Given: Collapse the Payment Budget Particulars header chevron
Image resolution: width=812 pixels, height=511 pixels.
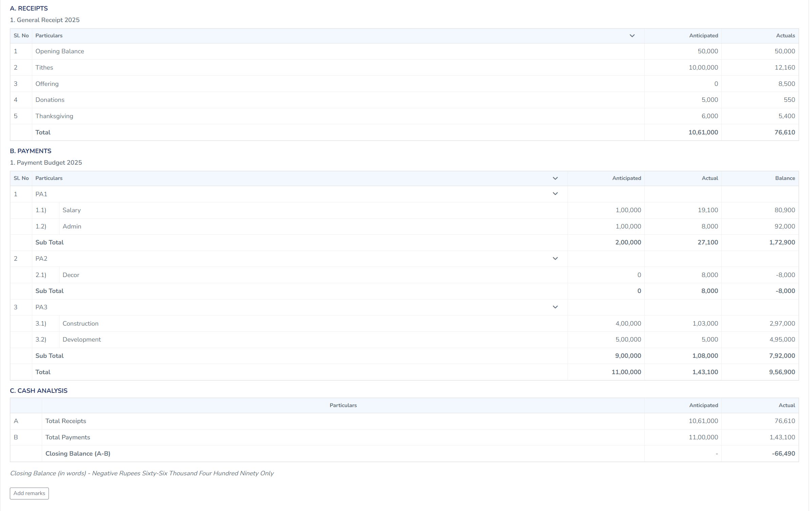Looking at the screenshot, I should (x=555, y=178).
